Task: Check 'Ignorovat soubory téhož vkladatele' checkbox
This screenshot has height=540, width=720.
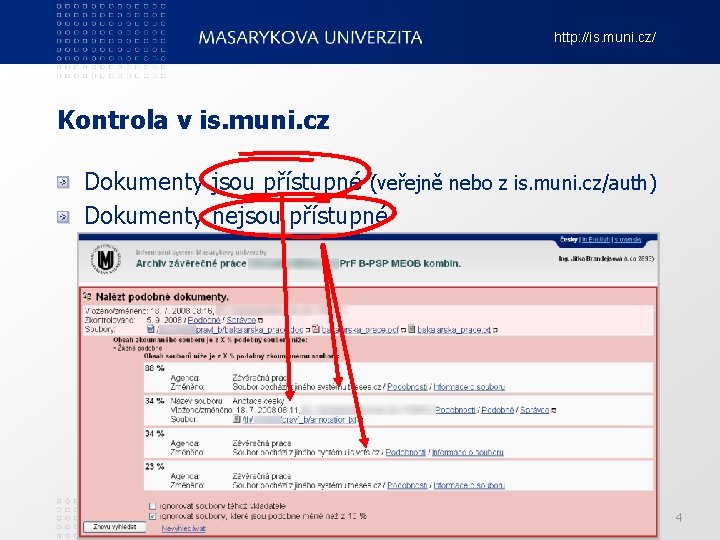Action: click(x=152, y=506)
